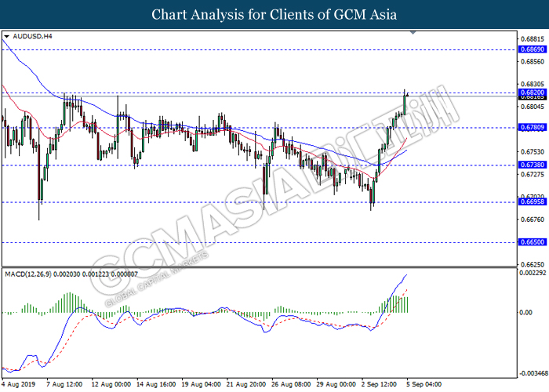Click the 0.68305 price axis value
Screen dimensions: 549x392
(533, 84)
